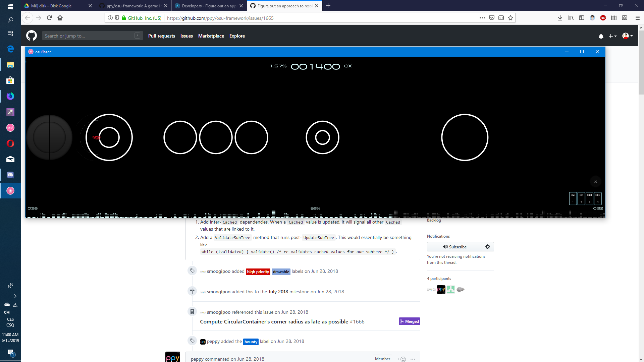
Task: Launch Opera browser from the sidebar
Action: click(10, 143)
